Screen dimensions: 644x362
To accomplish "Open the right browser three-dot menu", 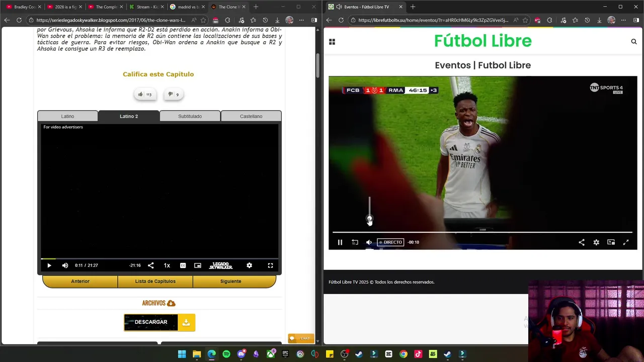I will click(x=623, y=20).
